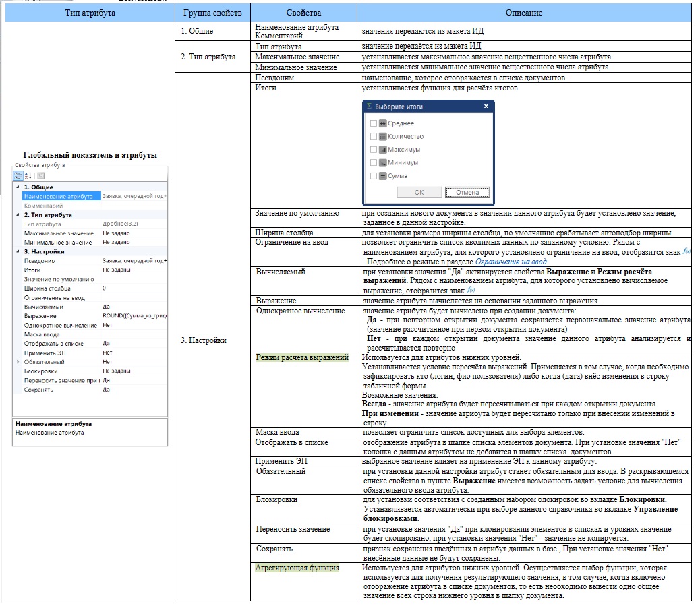Click the Минимум icon in totals dialog
This screenshot has width=700, height=608.
coord(382,162)
